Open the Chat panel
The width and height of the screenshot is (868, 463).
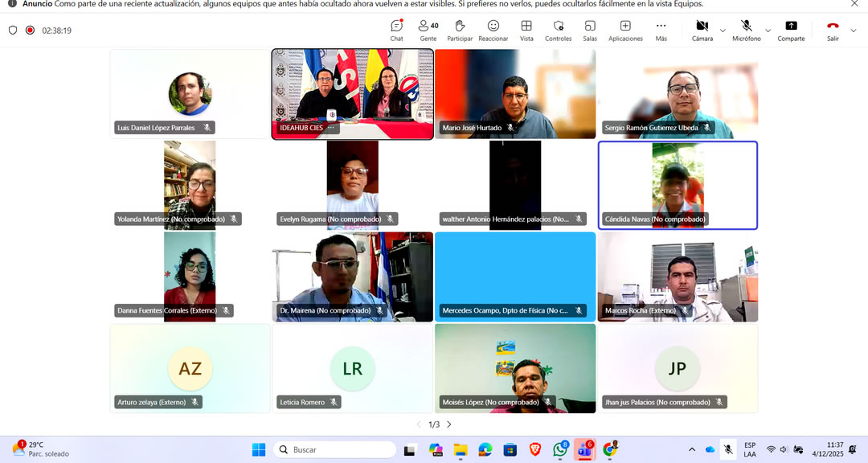[396, 30]
